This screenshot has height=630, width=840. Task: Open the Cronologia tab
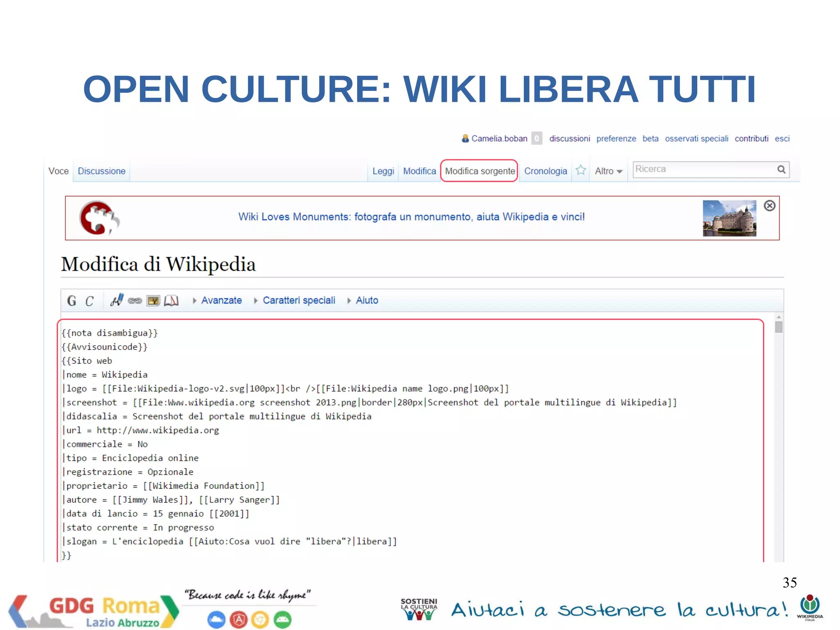pyautogui.click(x=546, y=171)
